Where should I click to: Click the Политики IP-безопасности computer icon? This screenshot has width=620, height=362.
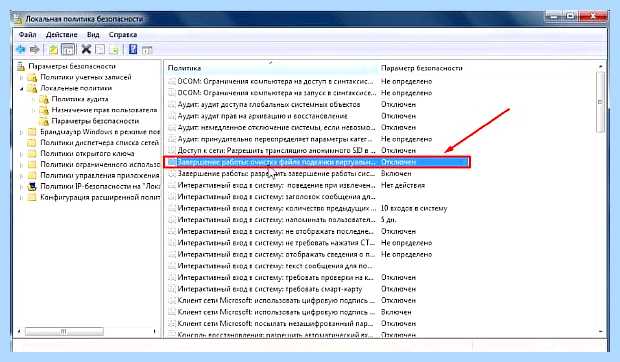pyautogui.click(x=32, y=186)
